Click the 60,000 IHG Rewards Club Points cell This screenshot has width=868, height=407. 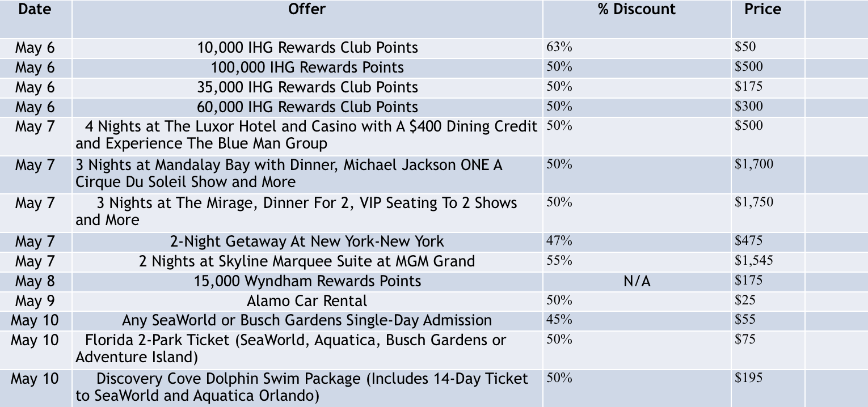click(x=307, y=107)
